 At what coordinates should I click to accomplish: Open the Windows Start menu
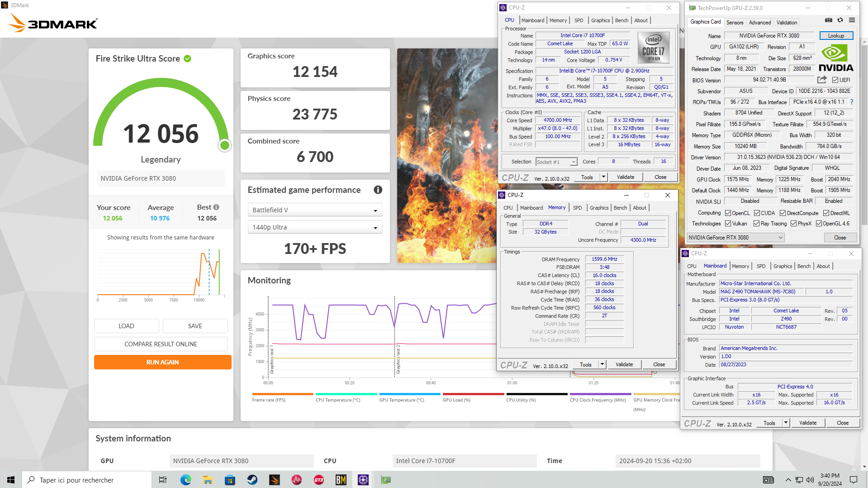click(x=11, y=480)
